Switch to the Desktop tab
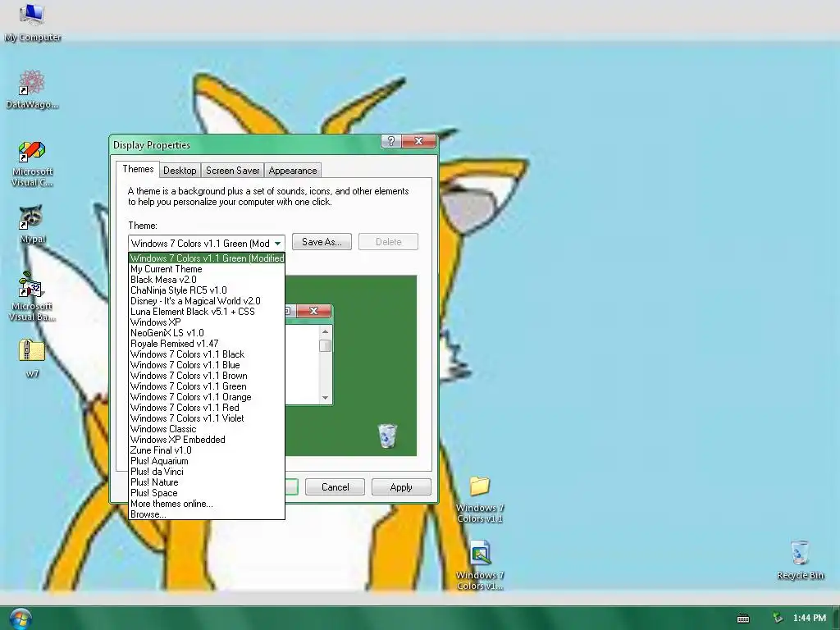This screenshot has height=630, width=840. click(x=180, y=171)
